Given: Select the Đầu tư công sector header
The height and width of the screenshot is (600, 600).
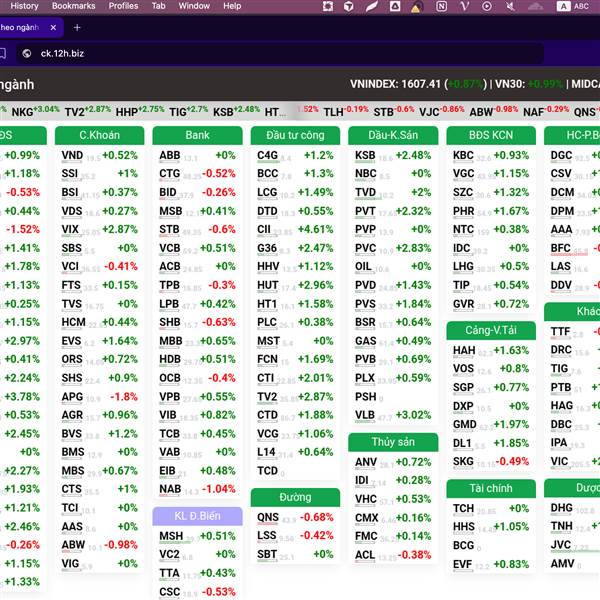Looking at the screenshot, I should pos(295,135).
